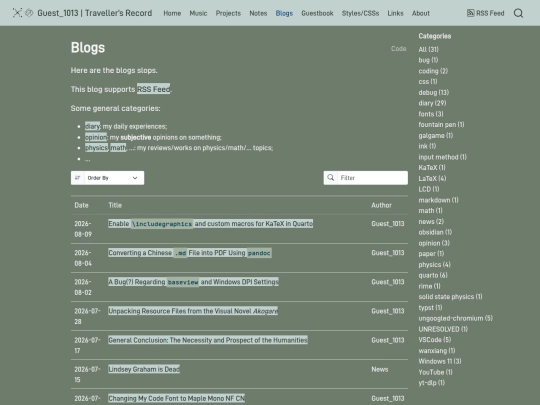Filter by category css (1)

coord(428,82)
